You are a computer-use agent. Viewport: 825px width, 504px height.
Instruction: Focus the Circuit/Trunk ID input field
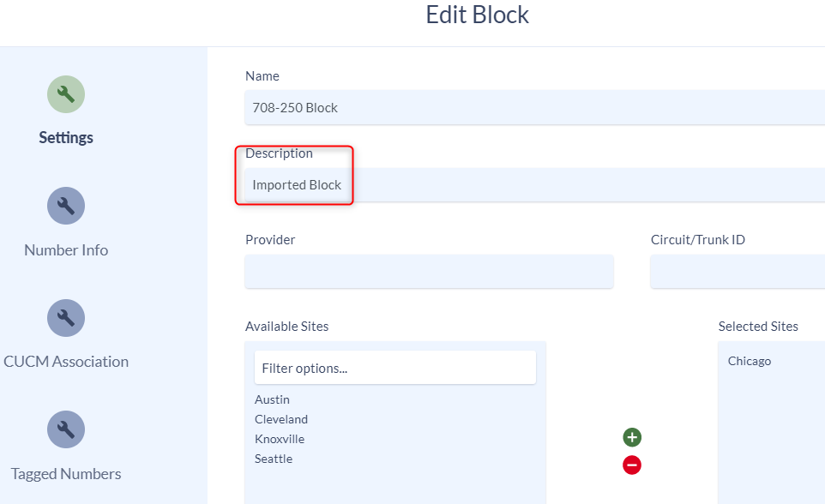coord(738,272)
